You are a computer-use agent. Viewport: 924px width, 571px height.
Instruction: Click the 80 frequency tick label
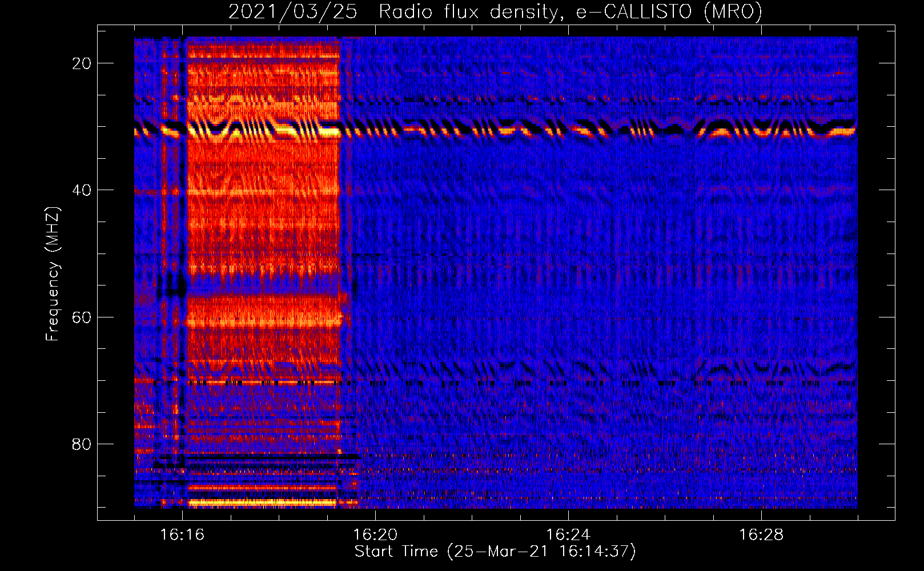[x=82, y=444]
